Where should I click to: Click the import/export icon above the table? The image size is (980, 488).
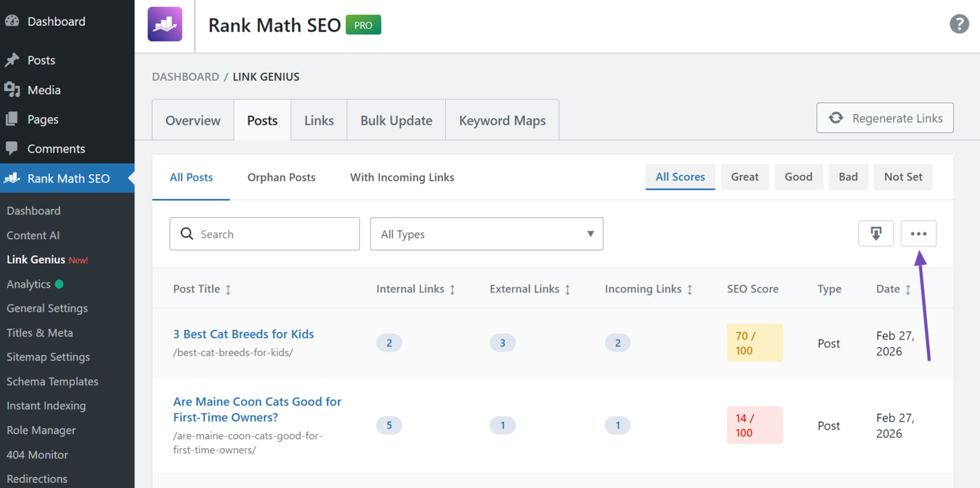tap(876, 233)
